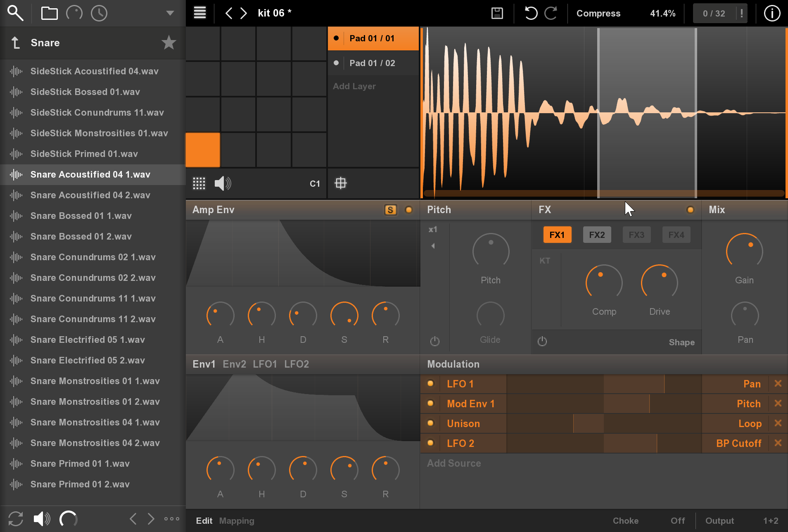788x532 pixels.
Task: Undo the last action
Action: [531, 13]
